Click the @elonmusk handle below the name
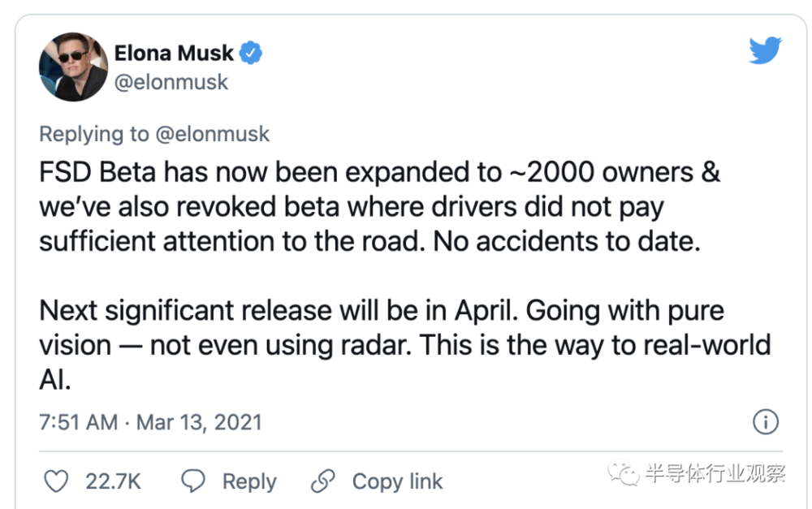Viewport: 812px width, 509px height. point(171,82)
